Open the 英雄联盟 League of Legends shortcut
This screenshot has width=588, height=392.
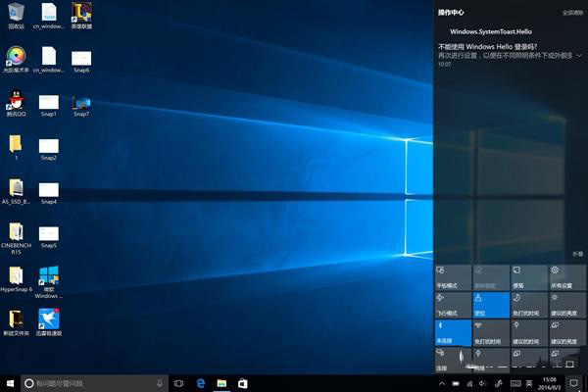pos(81,15)
